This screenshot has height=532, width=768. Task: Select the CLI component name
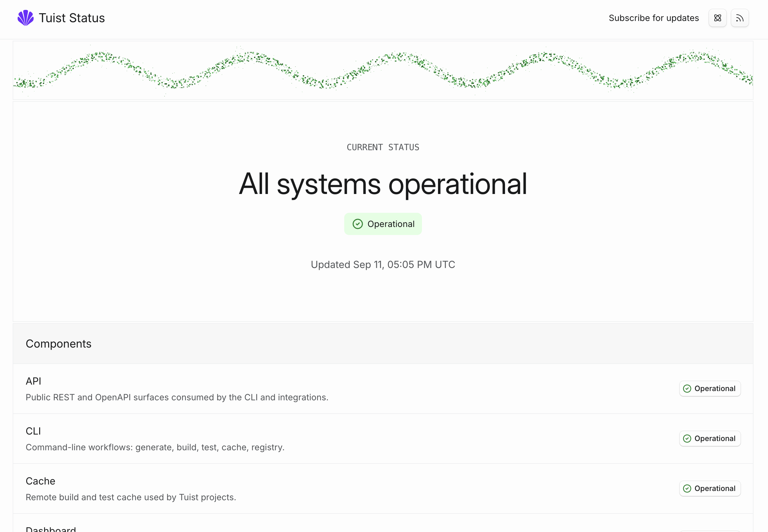pos(33,431)
